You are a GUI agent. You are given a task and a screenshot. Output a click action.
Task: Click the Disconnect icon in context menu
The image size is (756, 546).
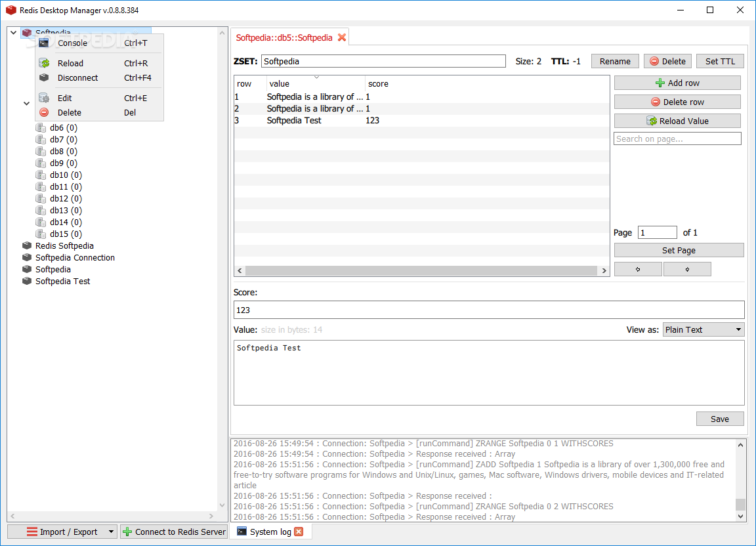[x=44, y=77]
